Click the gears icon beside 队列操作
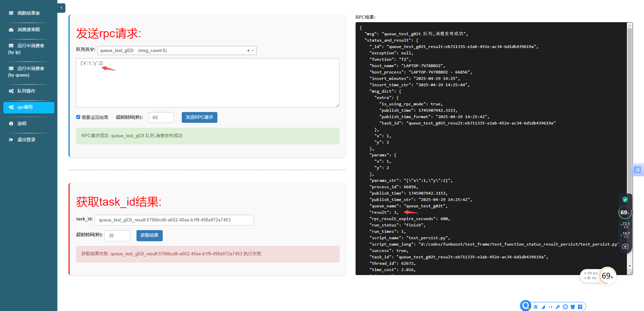This screenshot has height=311, width=644. click(11, 91)
